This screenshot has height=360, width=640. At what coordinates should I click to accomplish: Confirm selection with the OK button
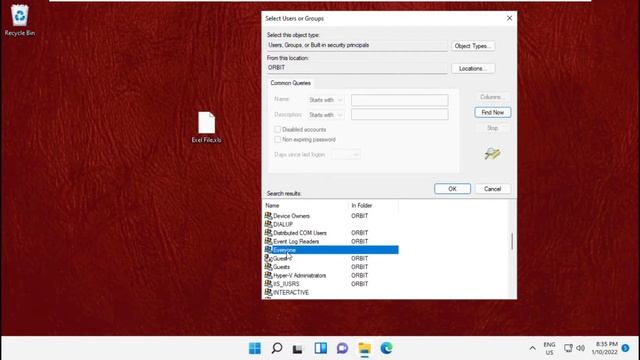(452, 189)
